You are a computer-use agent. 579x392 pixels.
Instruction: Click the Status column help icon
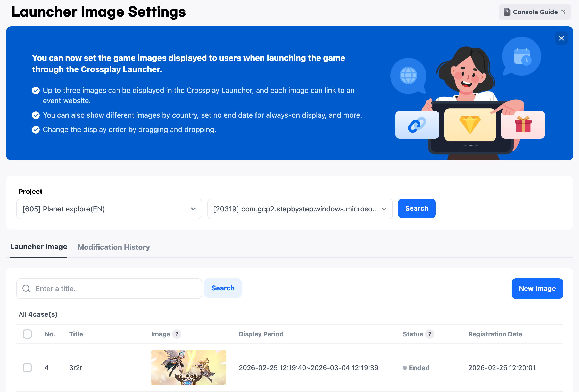pyautogui.click(x=430, y=334)
